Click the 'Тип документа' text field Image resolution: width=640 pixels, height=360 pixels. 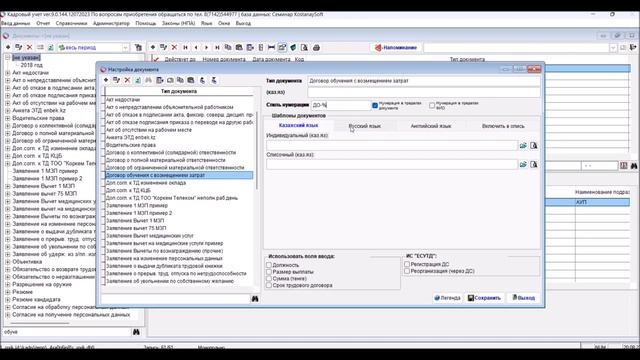pos(424,81)
